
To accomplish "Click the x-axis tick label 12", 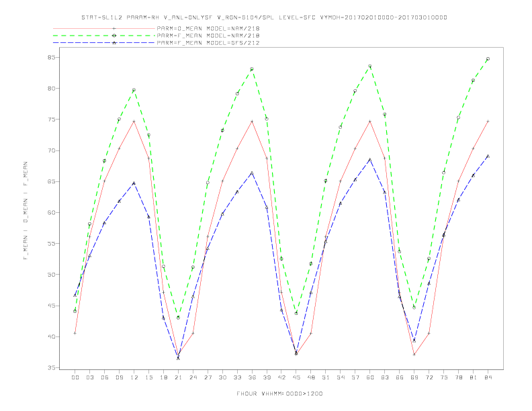I will [134, 377].
